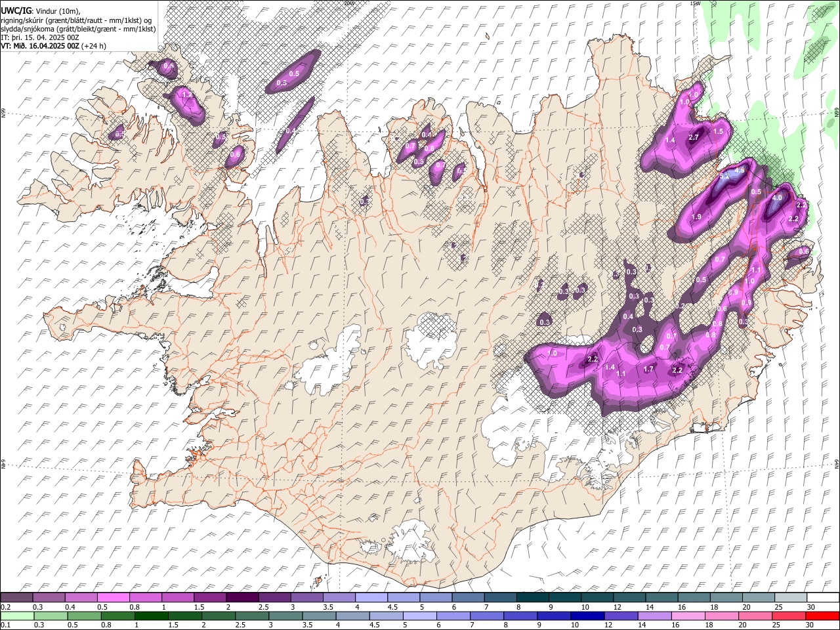Viewport: 840px width, 630px height.
Task: Pick the white top-row swatch after 30
Action: pyautogui.click(x=823, y=598)
